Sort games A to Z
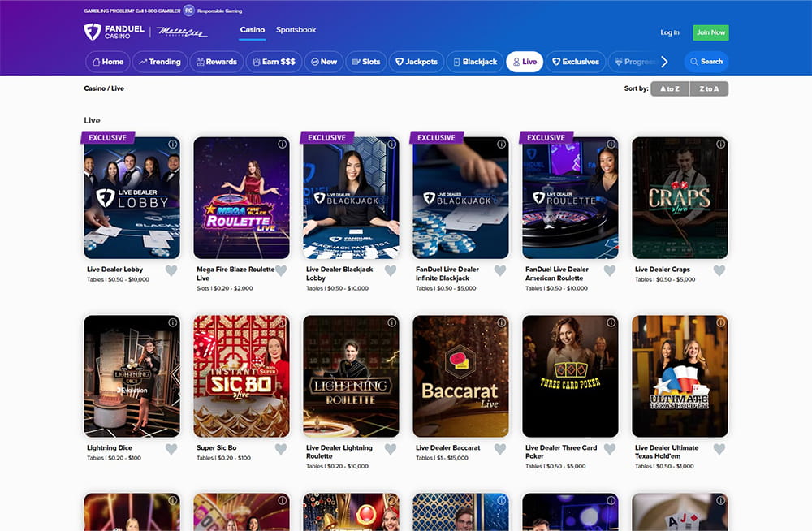This screenshot has width=812, height=531. tap(670, 89)
